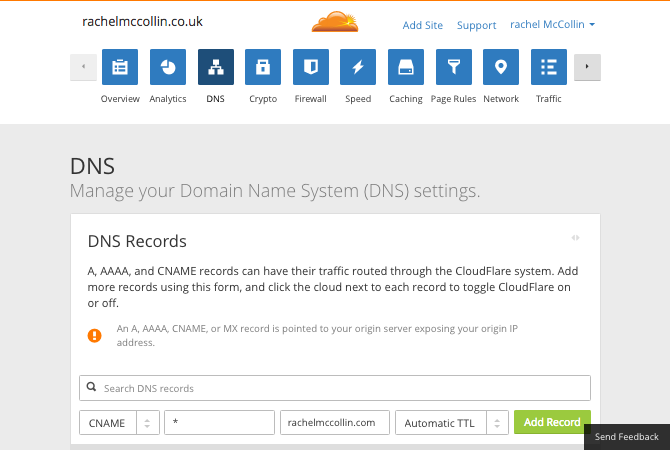This screenshot has height=450, width=670.
Task: Click the orange origin IP warning icon
Action: pos(94,335)
